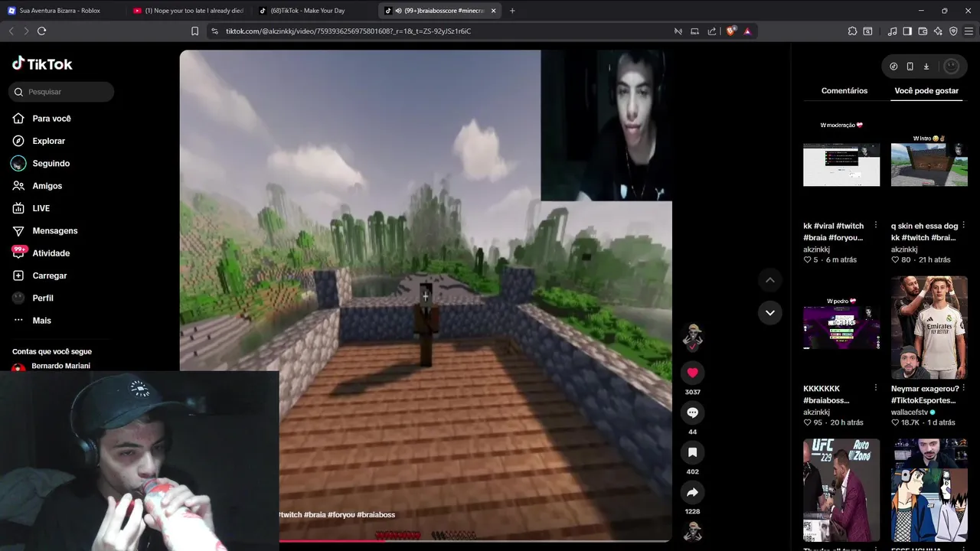Share the video via the arrow icon

(x=692, y=492)
